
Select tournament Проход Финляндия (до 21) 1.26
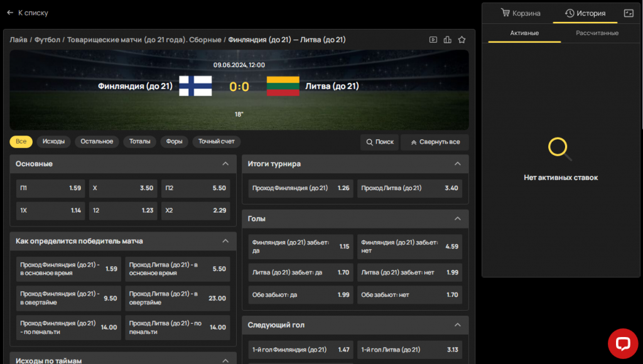(301, 188)
